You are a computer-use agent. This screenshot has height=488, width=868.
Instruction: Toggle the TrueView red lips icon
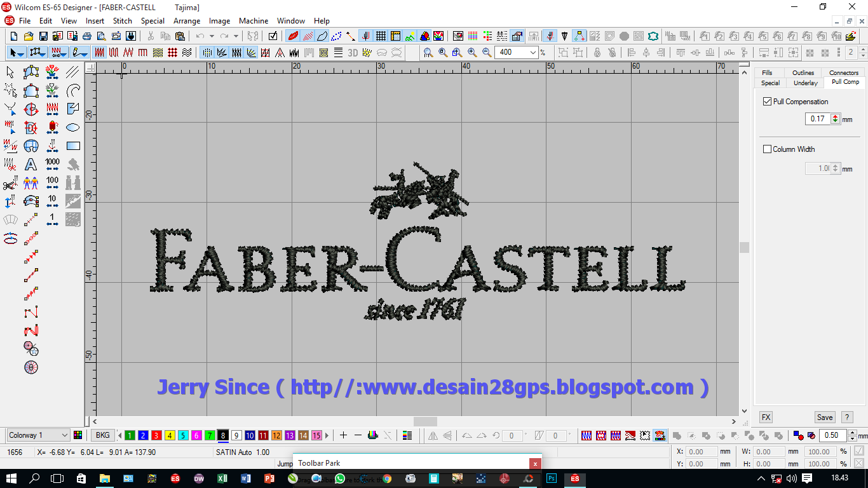coord(293,36)
